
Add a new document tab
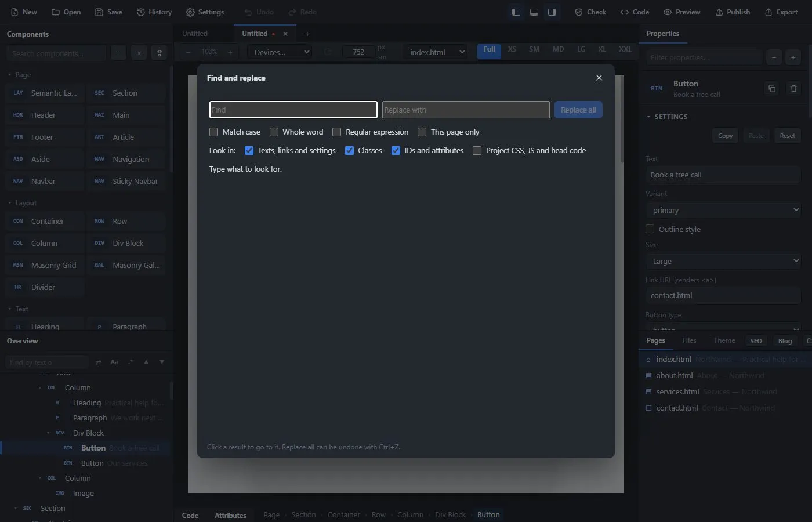click(307, 34)
